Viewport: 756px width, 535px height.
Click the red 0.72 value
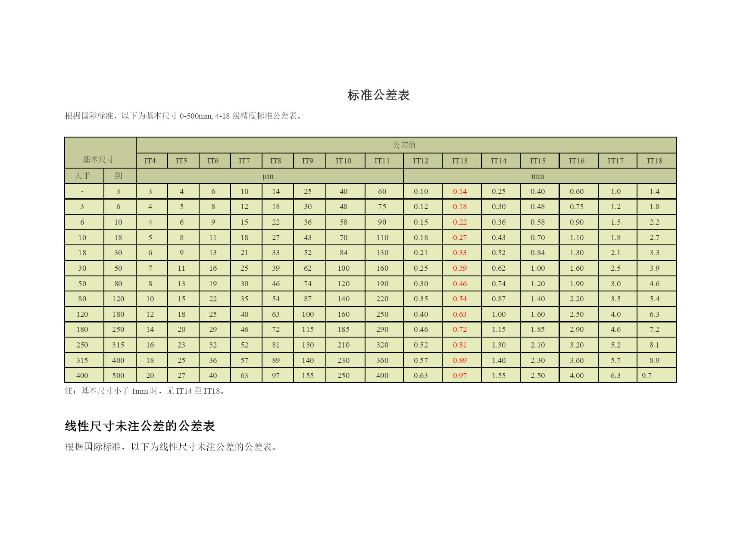(x=460, y=329)
